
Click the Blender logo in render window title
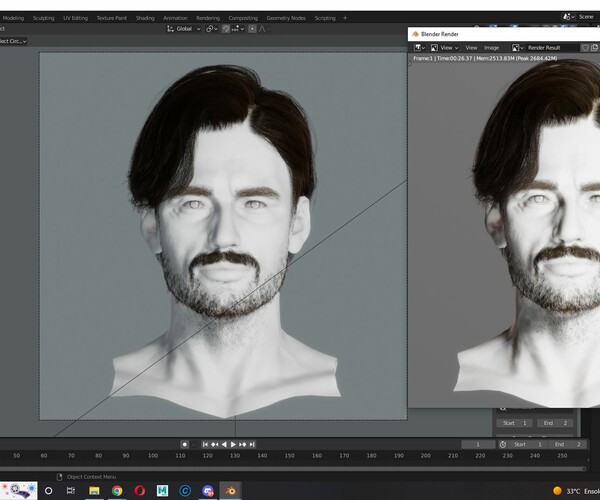415,34
